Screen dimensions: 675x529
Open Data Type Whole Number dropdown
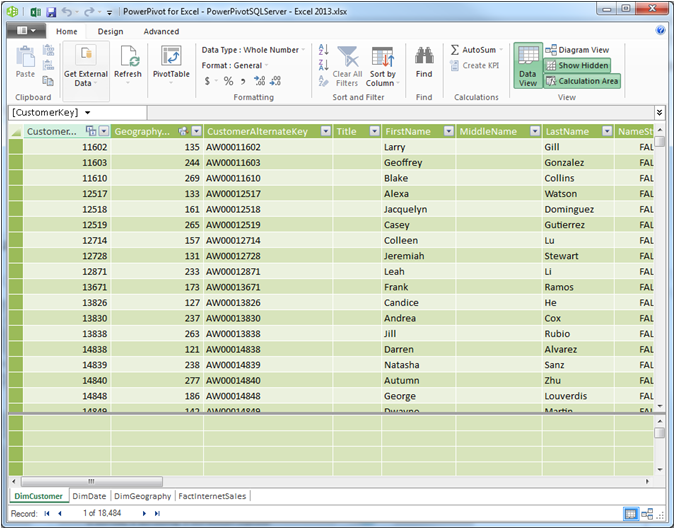pos(253,50)
